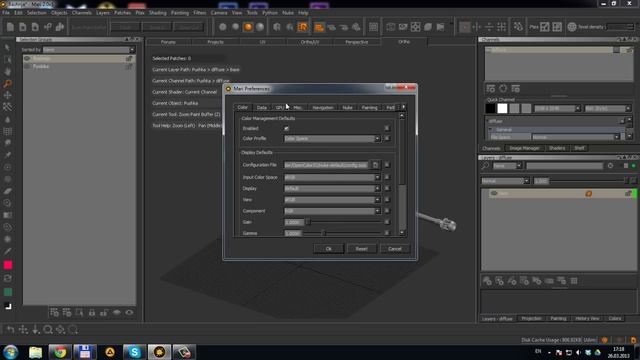Switch to the Painting preferences tab

tap(369, 107)
